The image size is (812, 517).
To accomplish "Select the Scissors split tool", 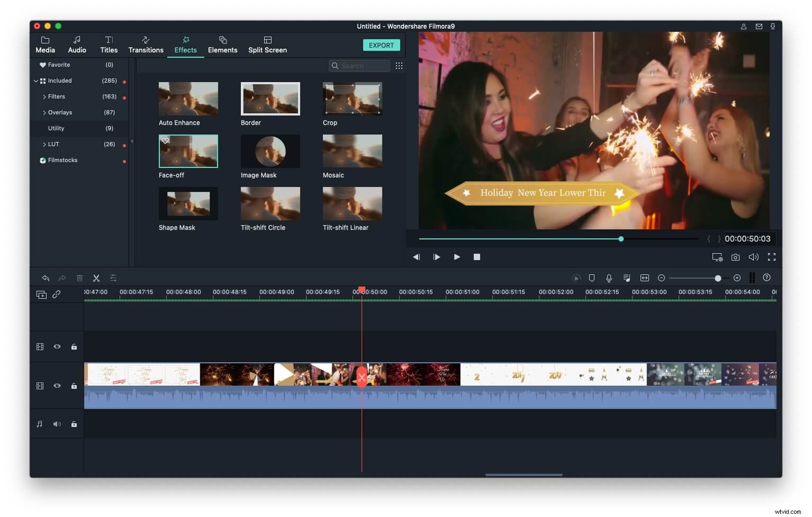I will pyautogui.click(x=96, y=278).
